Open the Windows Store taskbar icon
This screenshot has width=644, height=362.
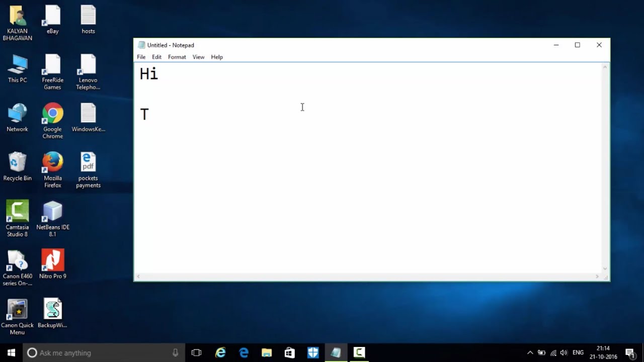tap(290, 352)
